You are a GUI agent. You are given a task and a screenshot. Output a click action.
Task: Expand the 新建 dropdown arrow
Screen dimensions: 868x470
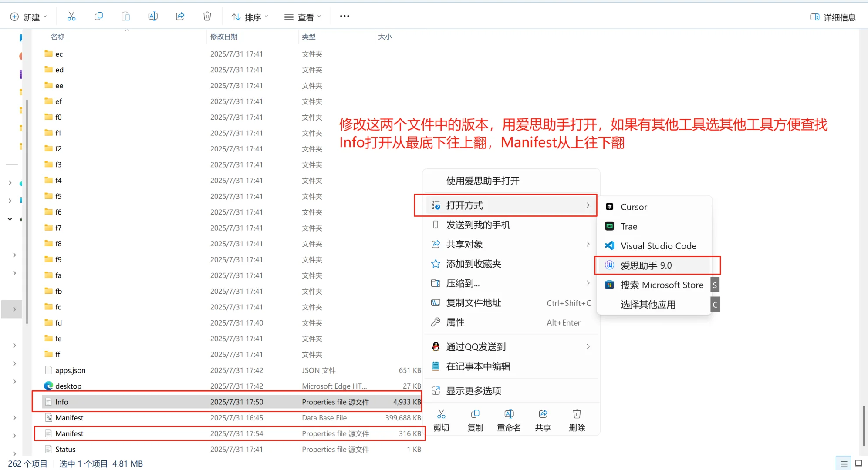pos(45,17)
